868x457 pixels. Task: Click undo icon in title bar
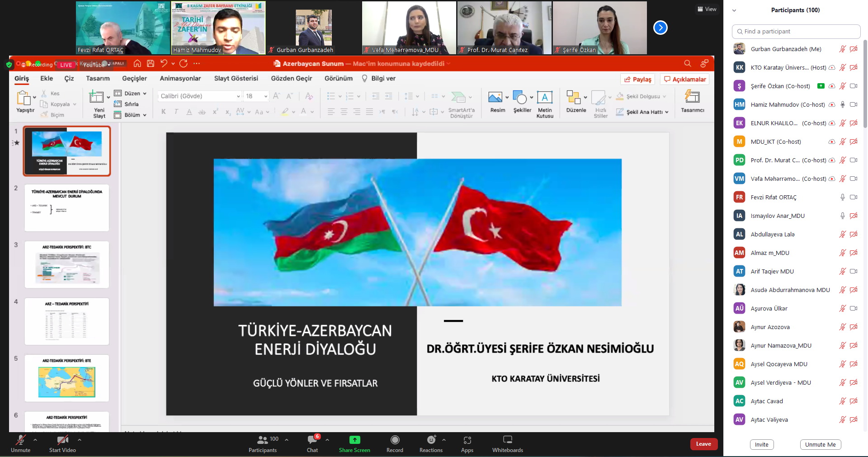164,63
